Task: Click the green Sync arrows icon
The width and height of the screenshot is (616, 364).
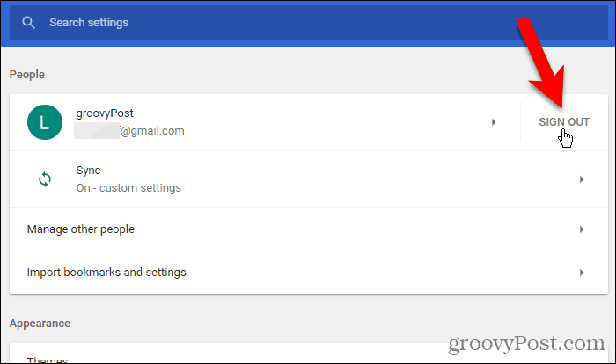Action: click(45, 179)
